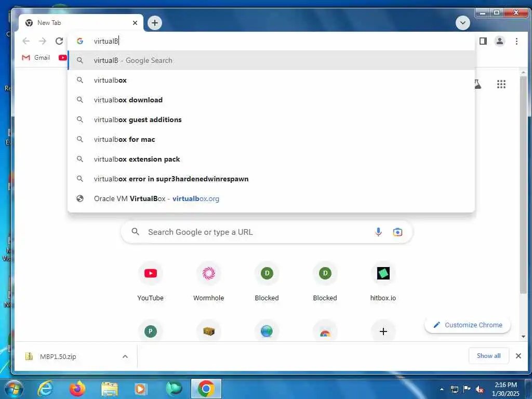Image resolution: width=532 pixels, height=399 pixels.
Task: Launch Firefox from taskbar
Action: coord(77,389)
